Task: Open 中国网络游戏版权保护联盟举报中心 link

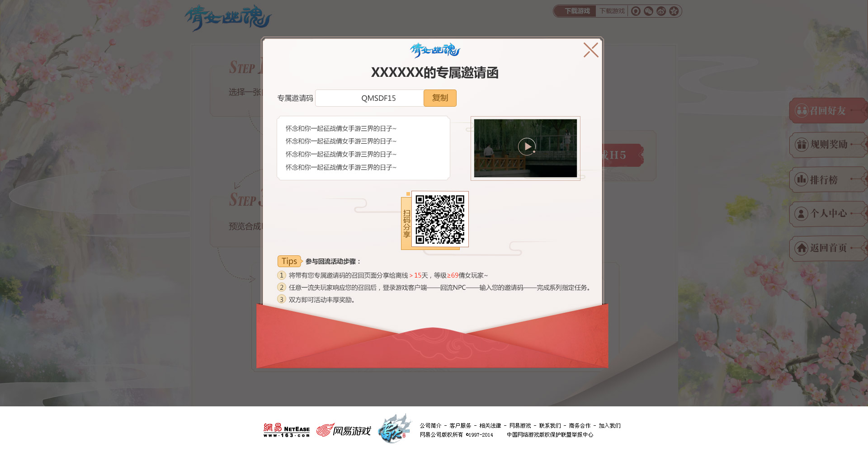Action: pos(550,435)
